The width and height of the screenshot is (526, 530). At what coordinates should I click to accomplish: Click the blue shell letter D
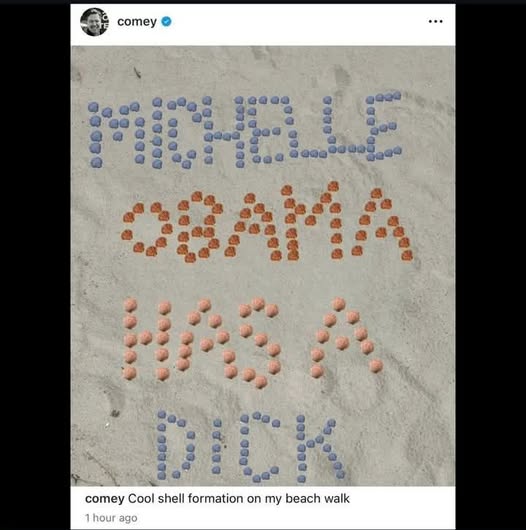pyautogui.click(x=176, y=445)
